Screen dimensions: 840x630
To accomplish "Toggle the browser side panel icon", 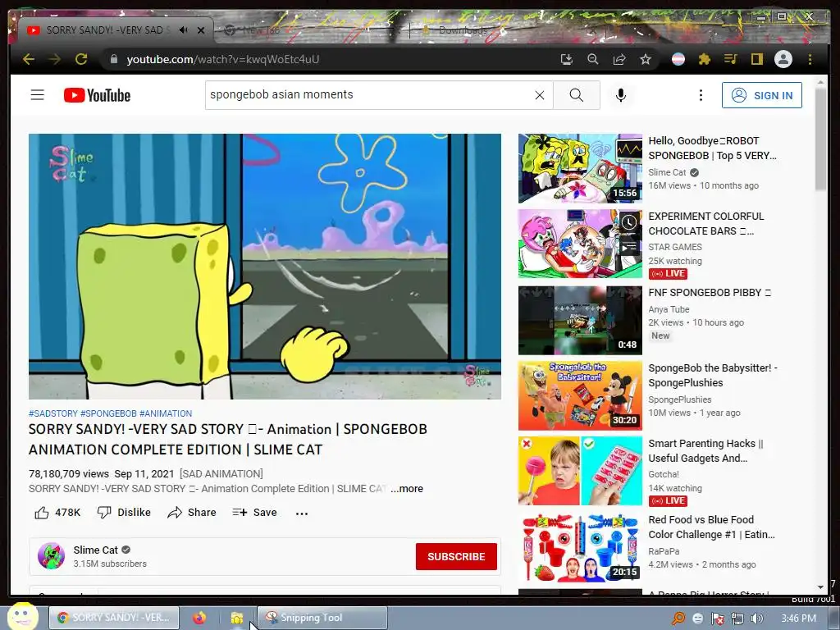I will tap(756, 59).
